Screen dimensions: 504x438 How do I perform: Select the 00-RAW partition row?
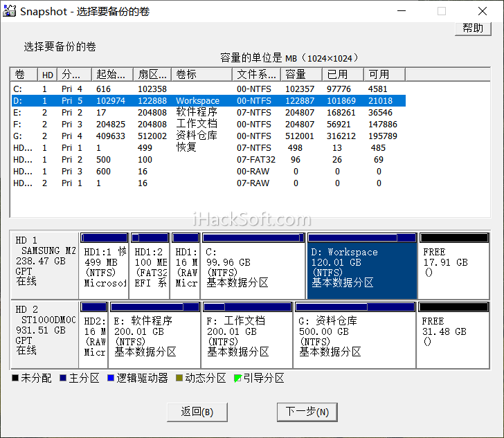click(208, 172)
